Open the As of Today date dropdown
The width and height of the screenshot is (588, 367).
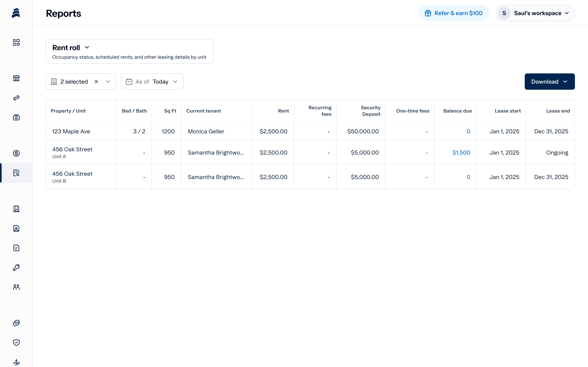[152, 82]
